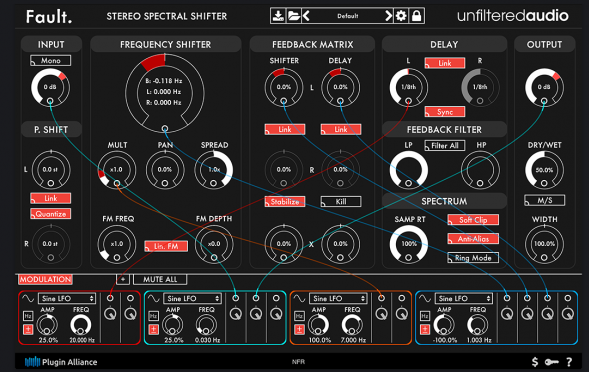Go to next preset arrow
Viewport: 589px width, 372px height.
click(388, 16)
